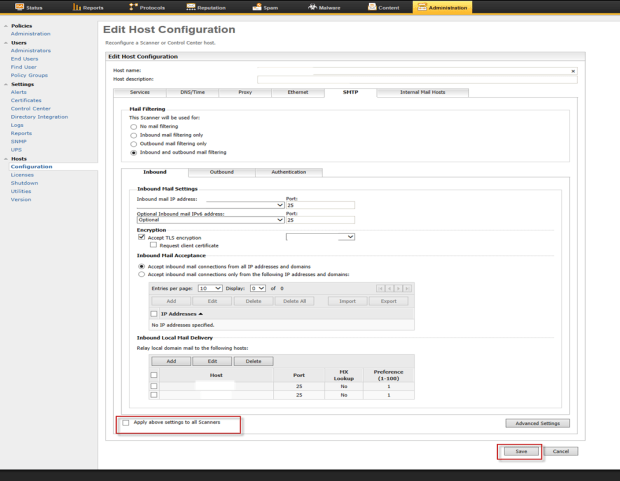This screenshot has width=620, height=481.
Task: Check the Request client certificate box
Action: click(153, 244)
